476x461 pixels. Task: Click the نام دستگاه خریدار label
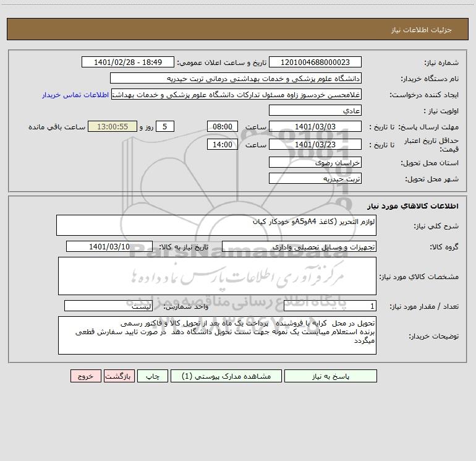pyautogui.click(x=430, y=79)
